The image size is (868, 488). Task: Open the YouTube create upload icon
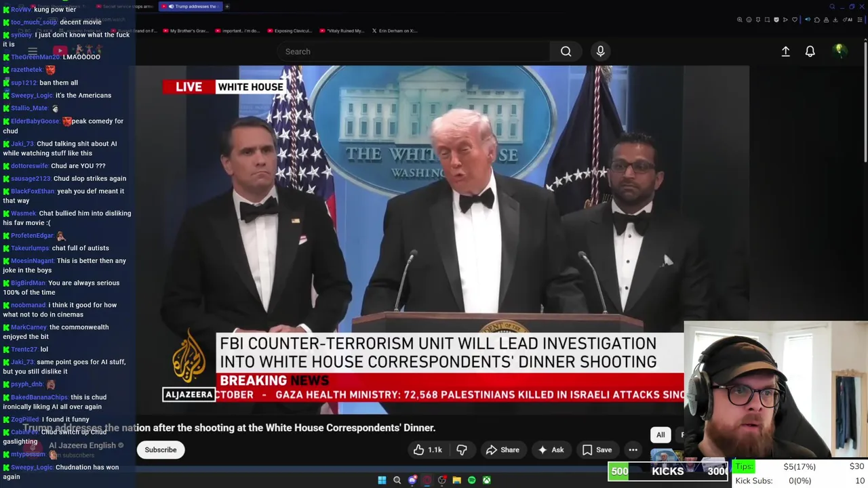785,52
